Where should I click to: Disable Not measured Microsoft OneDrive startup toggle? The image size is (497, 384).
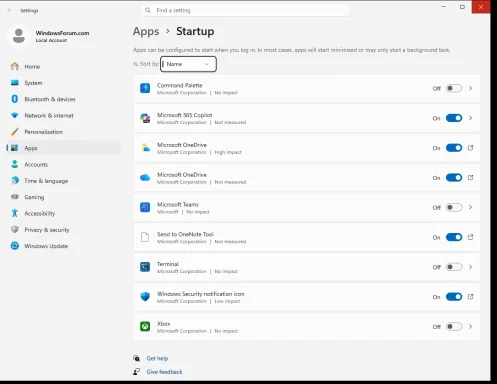pyautogui.click(x=454, y=178)
